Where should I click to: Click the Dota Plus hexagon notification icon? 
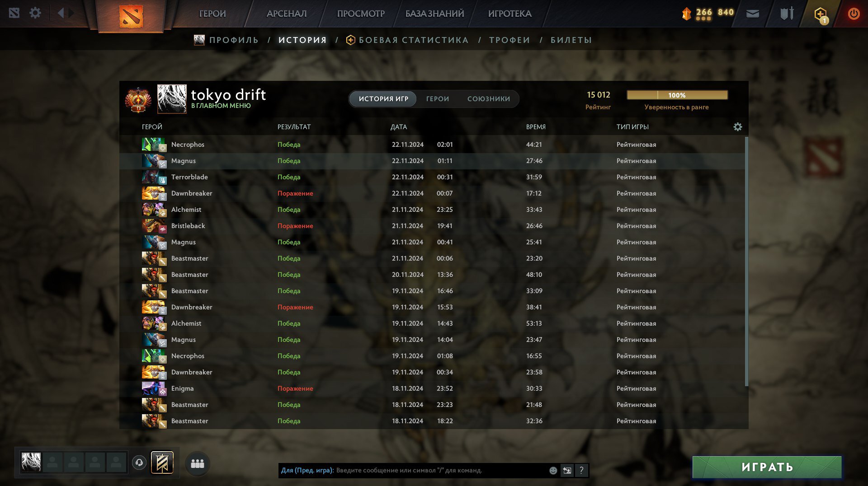pyautogui.click(x=821, y=14)
